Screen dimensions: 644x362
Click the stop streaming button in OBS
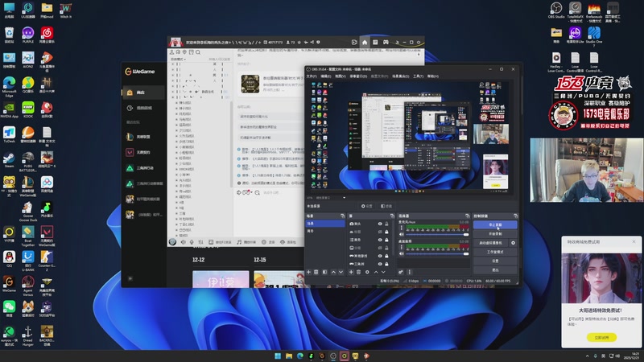coord(497,224)
